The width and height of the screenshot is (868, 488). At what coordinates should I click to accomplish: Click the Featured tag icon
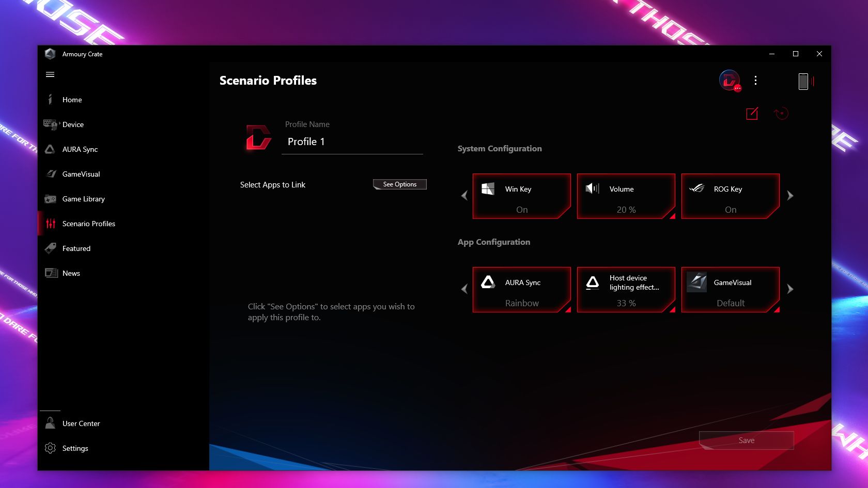click(51, 248)
